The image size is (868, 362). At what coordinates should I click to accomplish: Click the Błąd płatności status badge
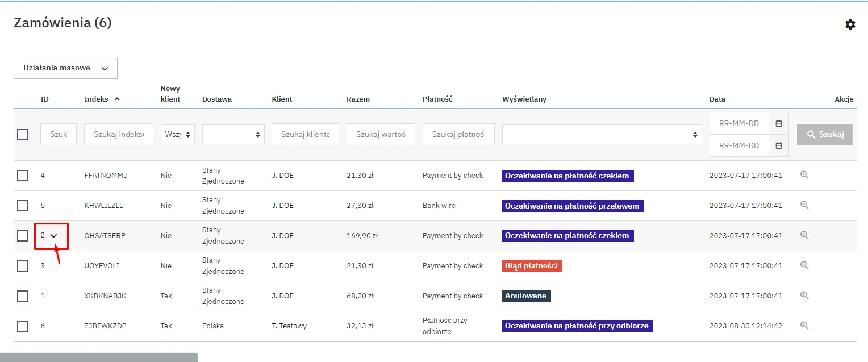click(532, 265)
